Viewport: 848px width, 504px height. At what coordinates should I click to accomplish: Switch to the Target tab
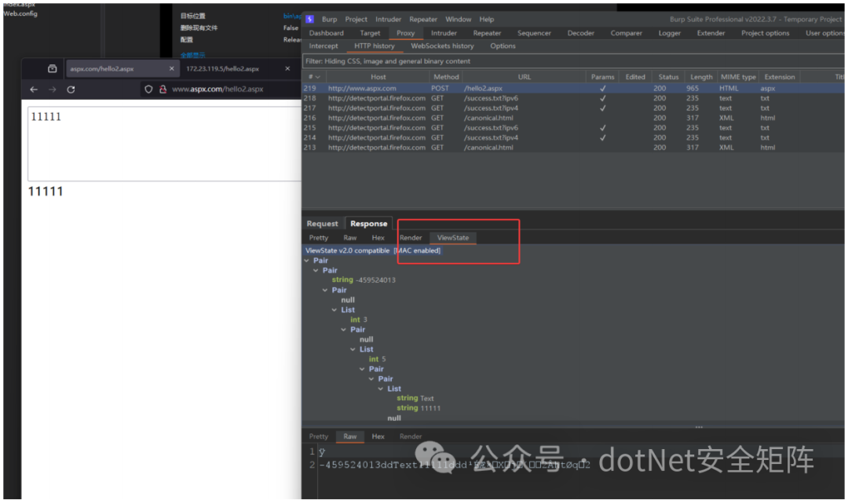370,33
